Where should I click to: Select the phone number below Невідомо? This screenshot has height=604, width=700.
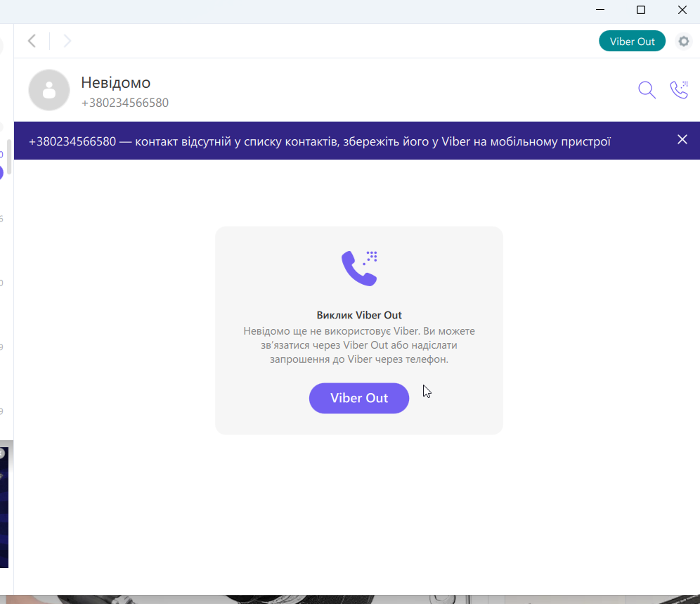tap(125, 103)
